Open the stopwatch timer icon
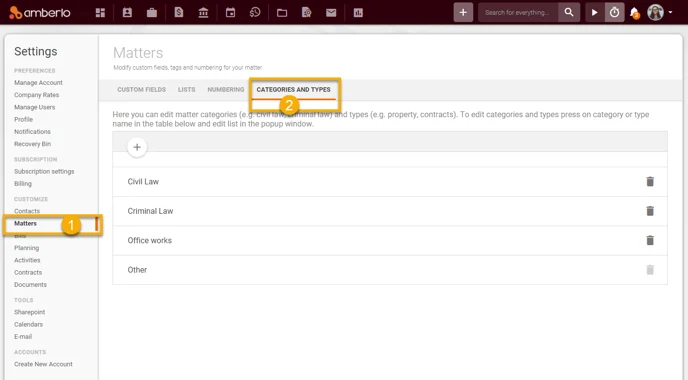This screenshot has width=688, height=380. click(x=614, y=12)
